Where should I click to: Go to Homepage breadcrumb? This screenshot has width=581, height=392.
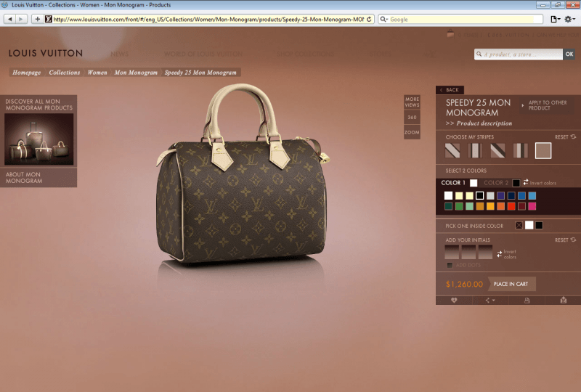[27, 73]
